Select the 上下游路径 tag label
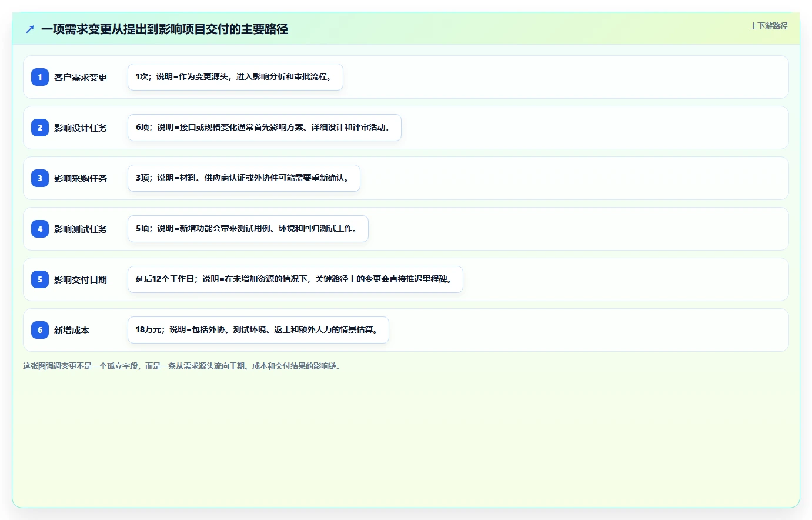 (x=768, y=26)
